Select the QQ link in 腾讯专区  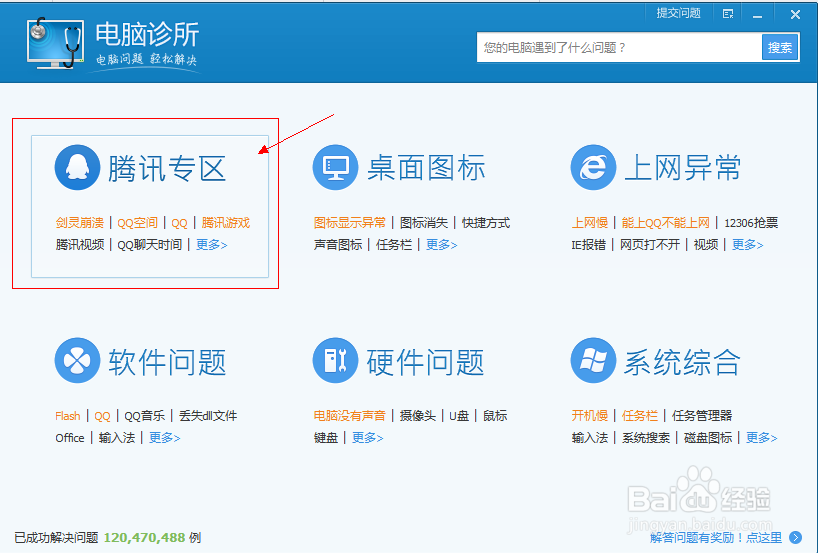click(179, 223)
